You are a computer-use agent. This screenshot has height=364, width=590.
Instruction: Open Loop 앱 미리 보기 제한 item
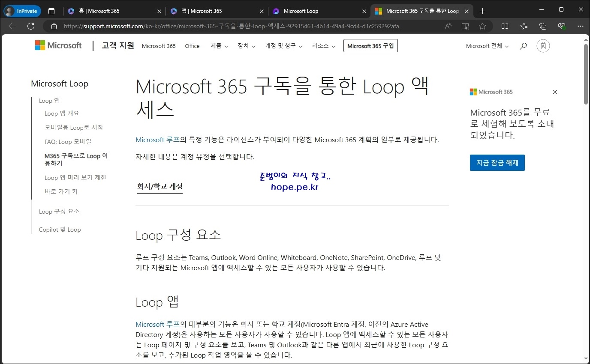tap(75, 178)
